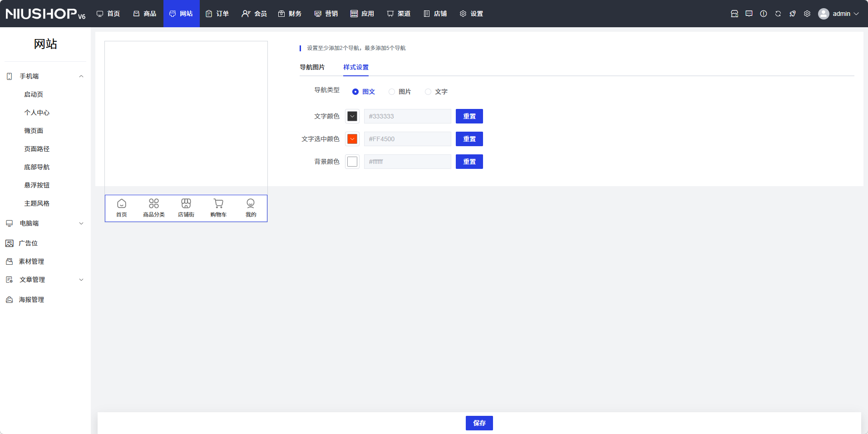Switch to the 导航图片 tab
This screenshot has height=434, width=868.
tap(312, 67)
